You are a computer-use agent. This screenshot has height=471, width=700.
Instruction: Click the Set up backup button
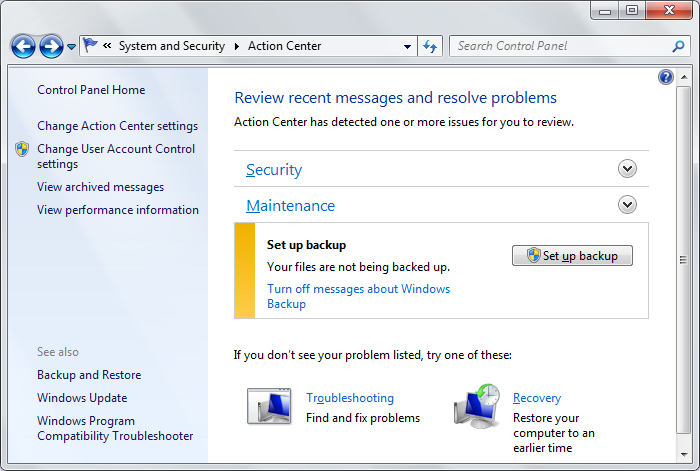pyautogui.click(x=572, y=256)
